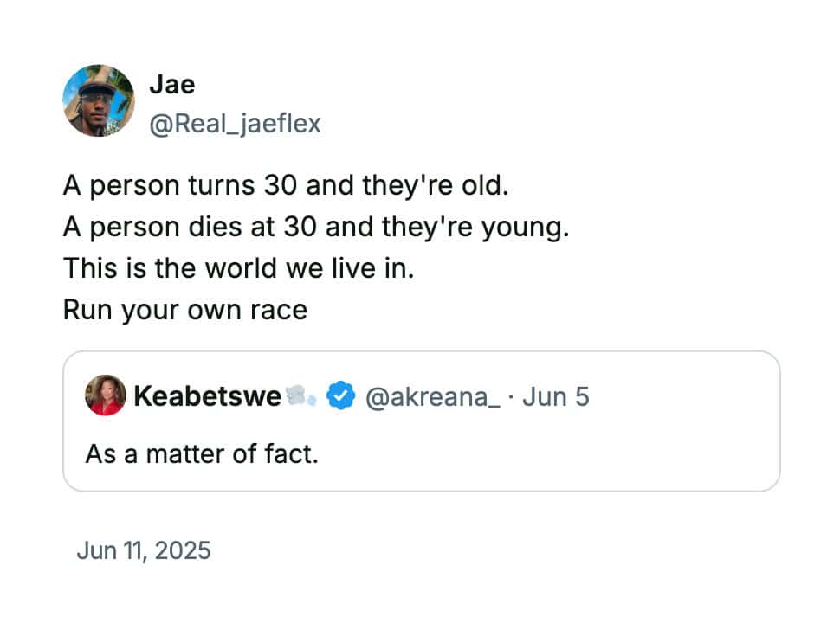Open Jae's profile picture

point(99,100)
